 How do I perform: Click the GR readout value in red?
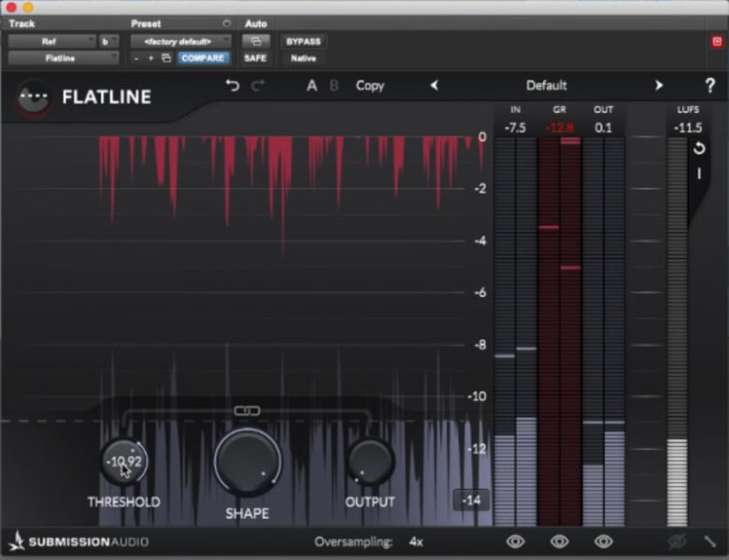click(x=559, y=128)
